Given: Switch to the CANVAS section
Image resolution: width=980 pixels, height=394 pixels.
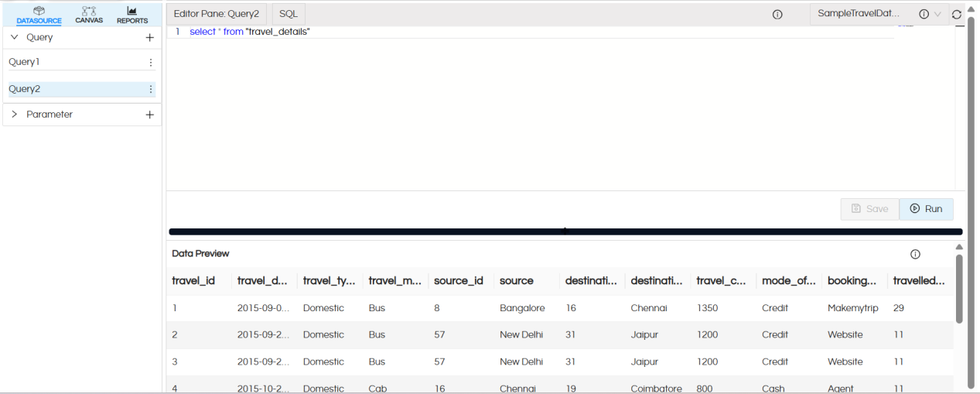Looking at the screenshot, I should (x=89, y=15).
